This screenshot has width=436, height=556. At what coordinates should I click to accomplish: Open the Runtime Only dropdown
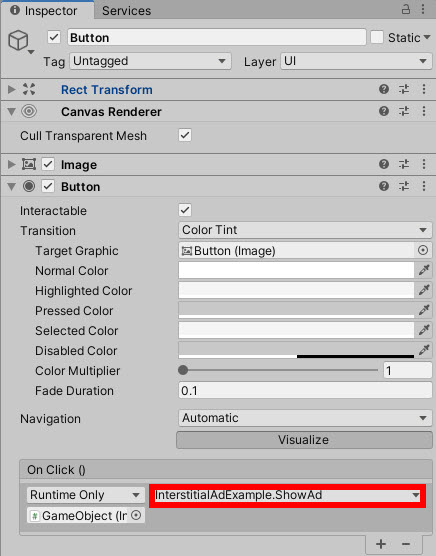[x=85, y=495]
